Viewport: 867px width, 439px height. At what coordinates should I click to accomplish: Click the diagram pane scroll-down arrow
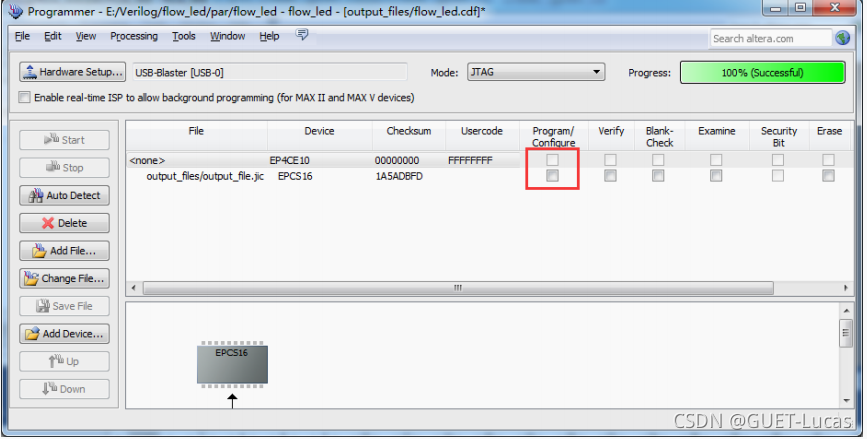pyautogui.click(x=846, y=401)
